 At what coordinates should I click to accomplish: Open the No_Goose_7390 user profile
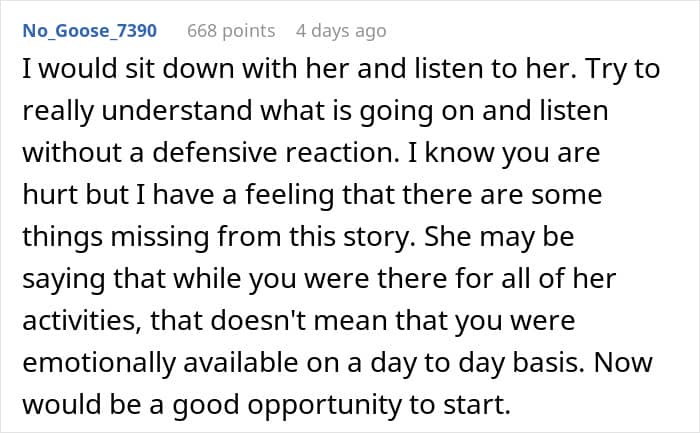90,31
